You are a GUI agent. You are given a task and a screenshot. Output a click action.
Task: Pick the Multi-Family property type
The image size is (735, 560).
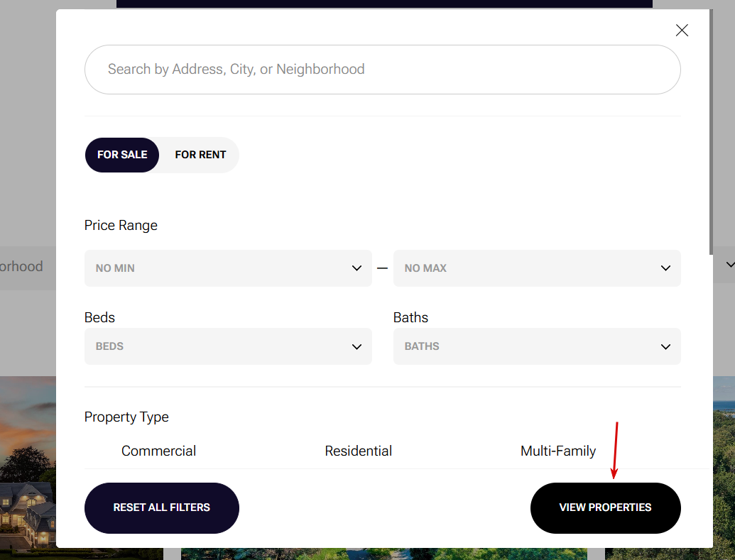[558, 451]
